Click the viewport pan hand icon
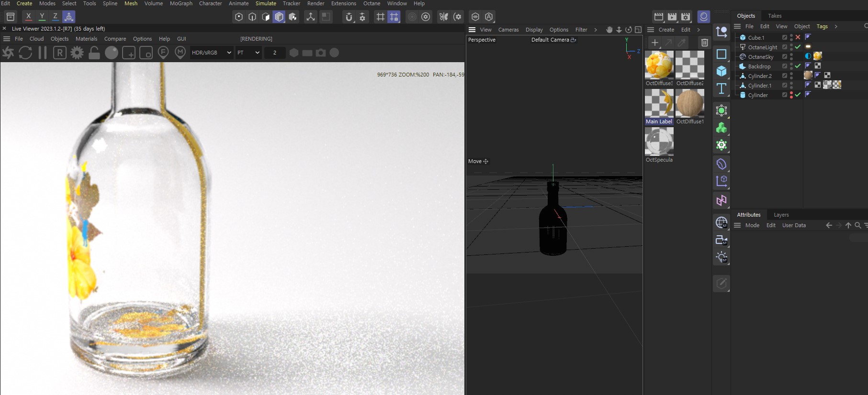This screenshot has width=868, height=395. pos(609,30)
